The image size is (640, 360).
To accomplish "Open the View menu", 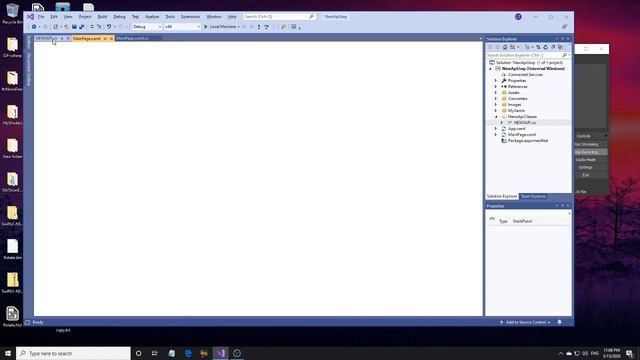I will tap(68, 17).
